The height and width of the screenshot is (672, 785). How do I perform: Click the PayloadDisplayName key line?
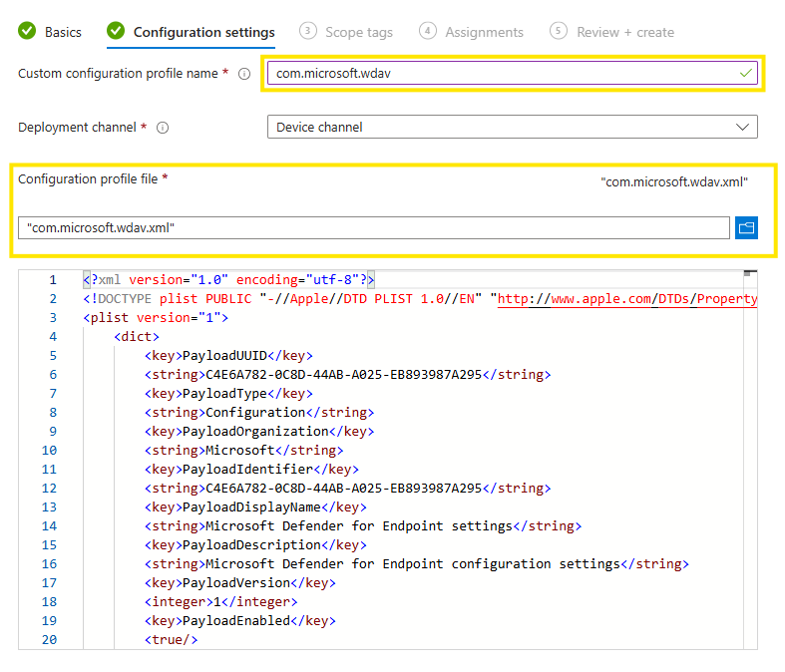255,507
